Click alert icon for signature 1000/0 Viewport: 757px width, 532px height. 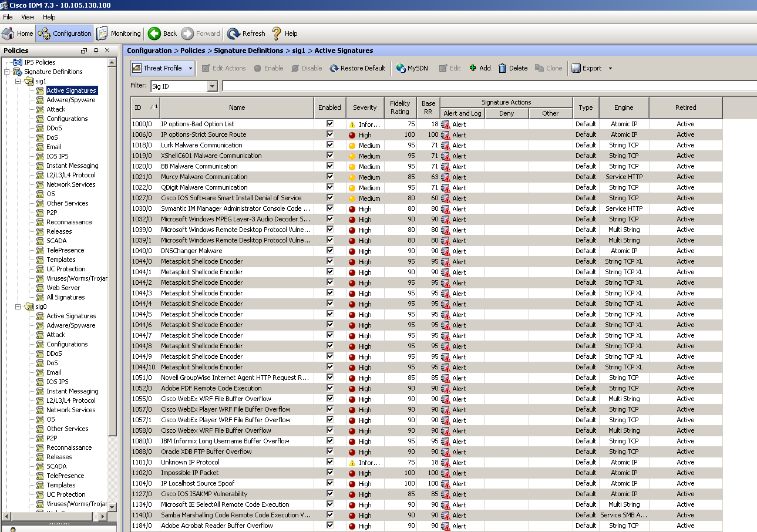(445, 124)
